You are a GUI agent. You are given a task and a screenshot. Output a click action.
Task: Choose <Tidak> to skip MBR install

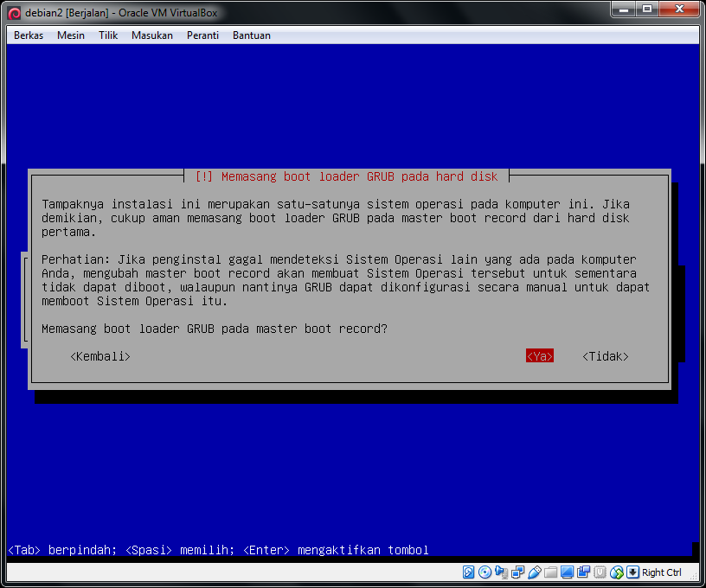pos(605,356)
